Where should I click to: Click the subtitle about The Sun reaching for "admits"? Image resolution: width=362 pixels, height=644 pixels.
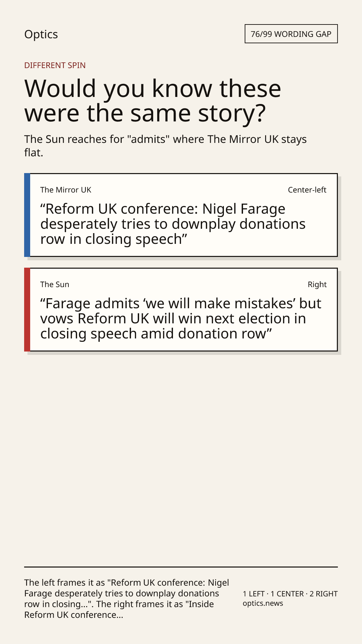166,146
